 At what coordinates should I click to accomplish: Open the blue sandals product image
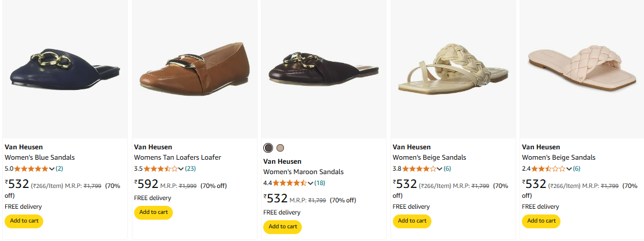pyautogui.click(x=65, y=69)
